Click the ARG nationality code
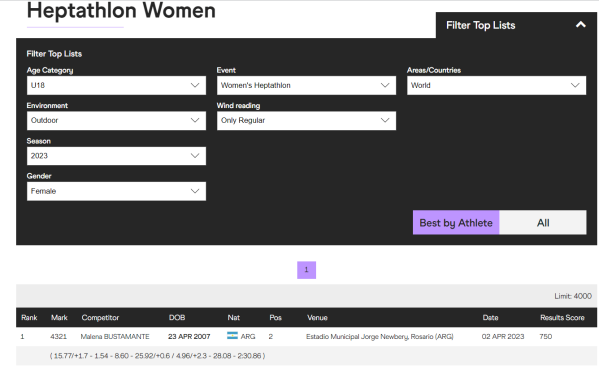The height and width of the screenshot is (369, 599). point(248,337)
